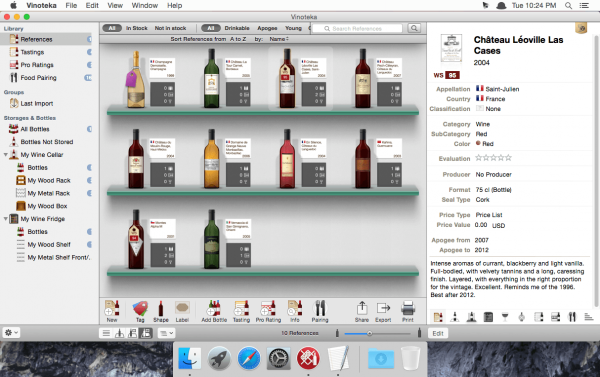Adjust the bottle size zoom slider

click(369, 333)
